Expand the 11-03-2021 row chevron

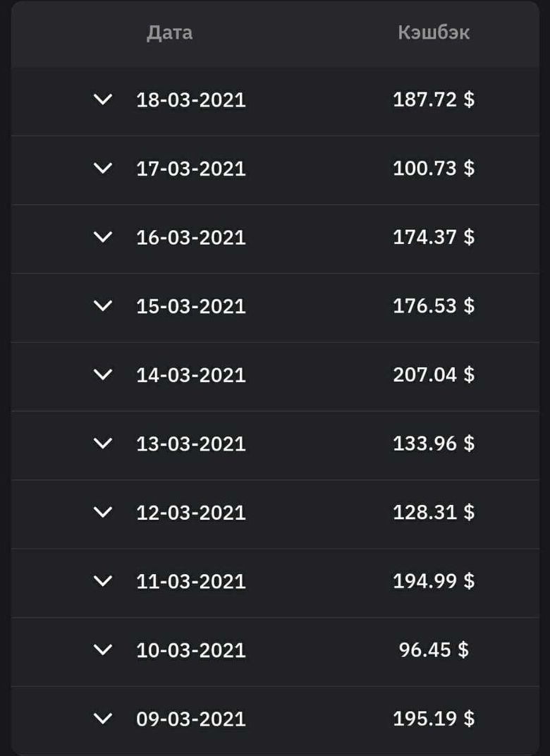click(x=103, y=580)
